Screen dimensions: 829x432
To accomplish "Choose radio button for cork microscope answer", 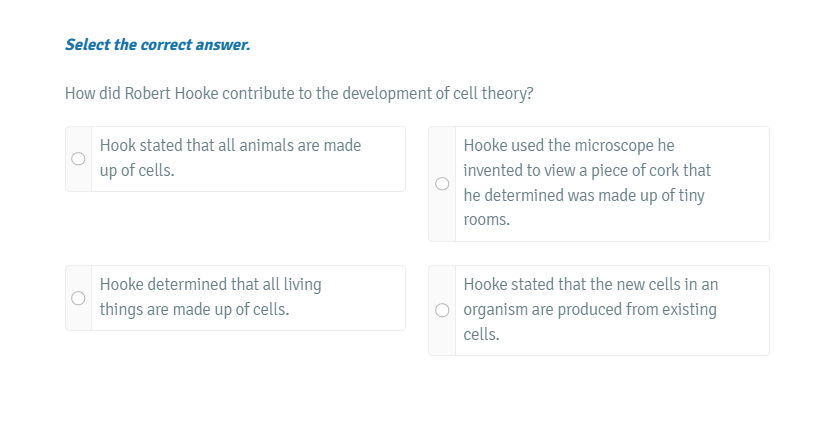I will pos(442,184).
